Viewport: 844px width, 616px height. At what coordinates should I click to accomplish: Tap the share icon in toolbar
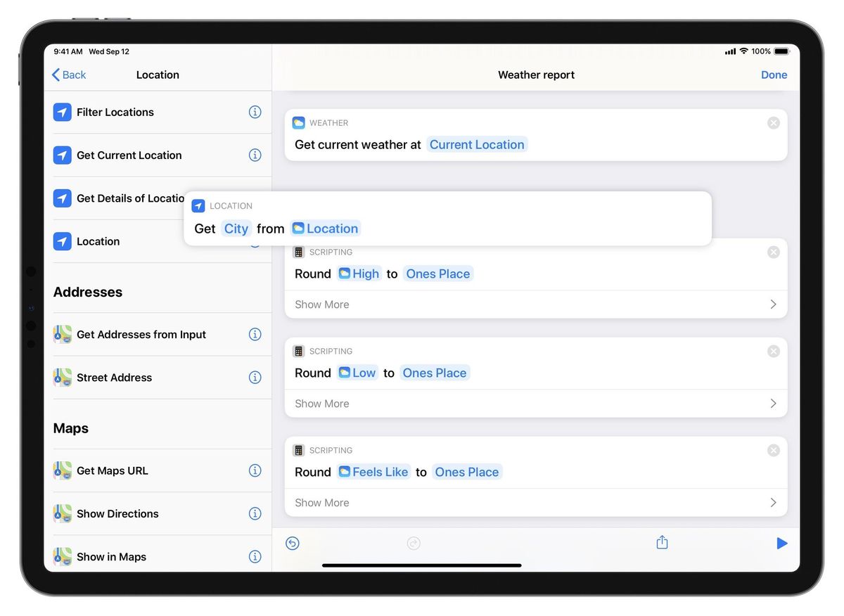662,542
